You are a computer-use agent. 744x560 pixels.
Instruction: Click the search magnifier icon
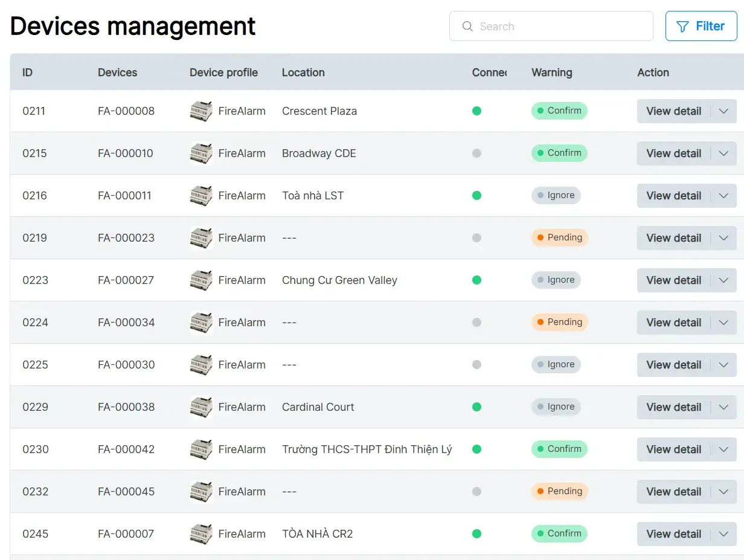point(467,27)
